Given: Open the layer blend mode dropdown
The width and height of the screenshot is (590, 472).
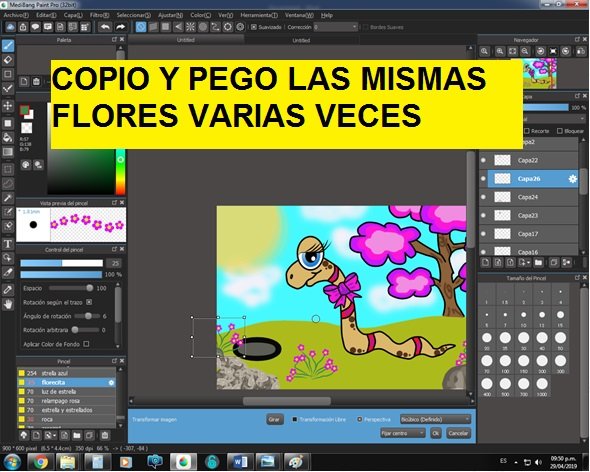Looking at the screenshot, I should [x=553, y=119].
